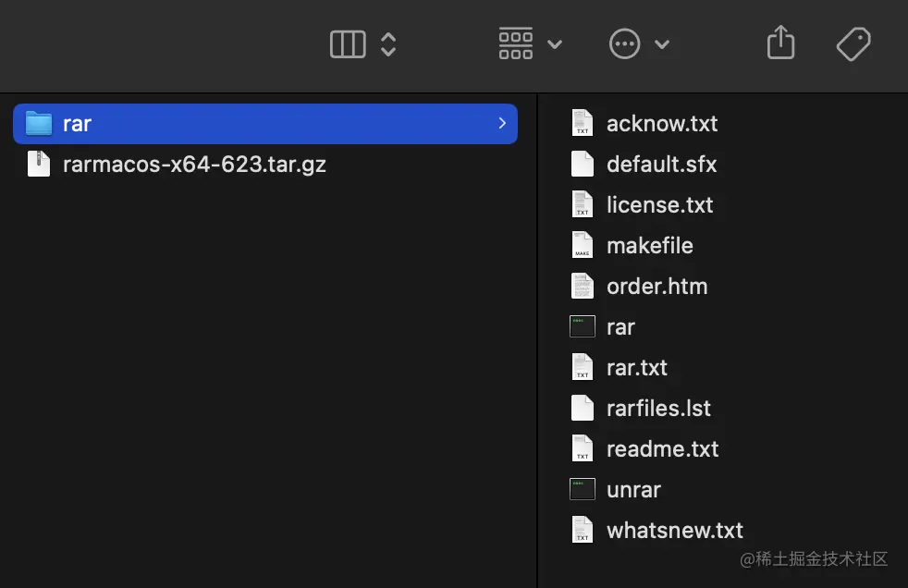Click the column view icon
908x588 pixels.
(348, 44)
